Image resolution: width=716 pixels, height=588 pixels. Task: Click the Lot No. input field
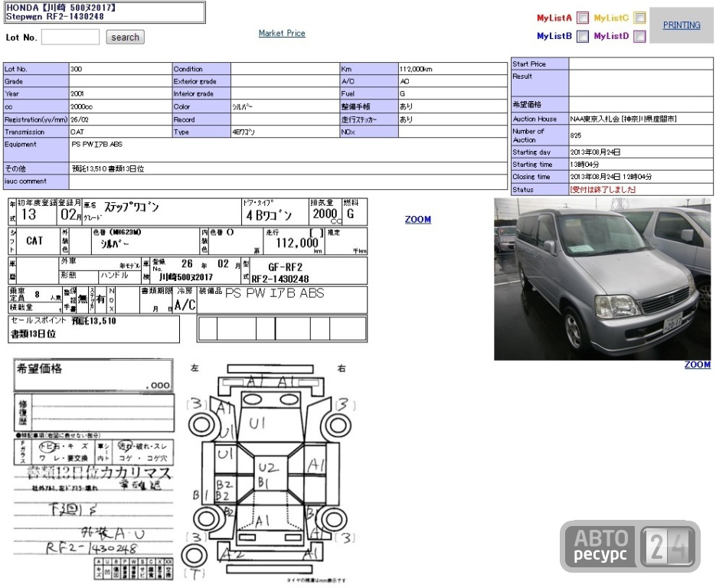point(70,37)
